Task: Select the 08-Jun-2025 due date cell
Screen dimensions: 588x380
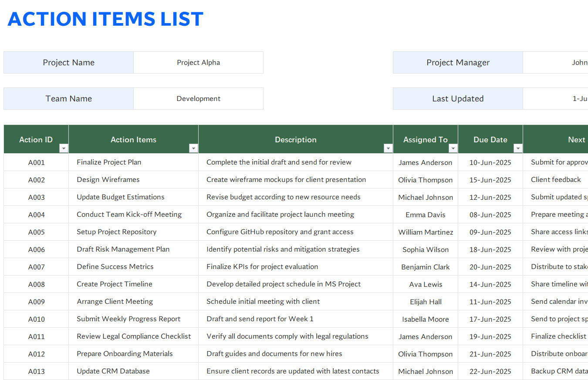Action: 490,215
